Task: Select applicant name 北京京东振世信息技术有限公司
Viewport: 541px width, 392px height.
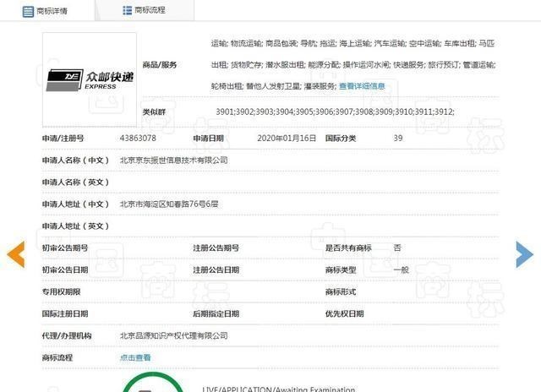Action: [x=173, y=161]
